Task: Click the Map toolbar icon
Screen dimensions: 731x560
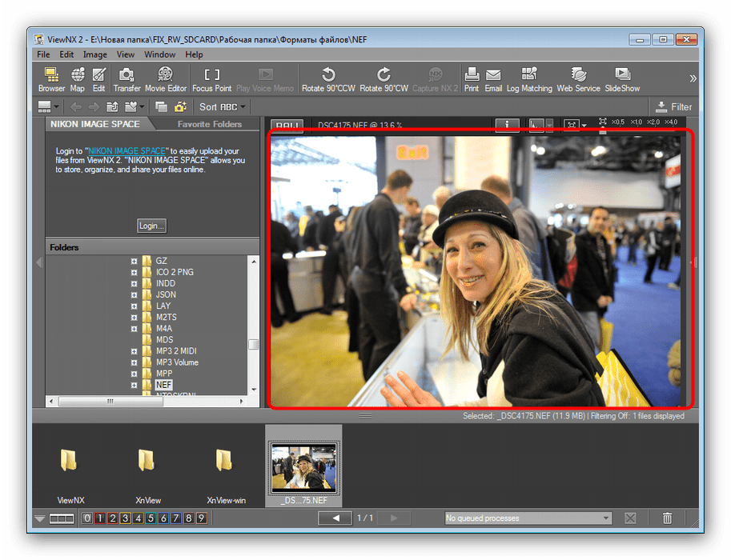Action: 78,79
